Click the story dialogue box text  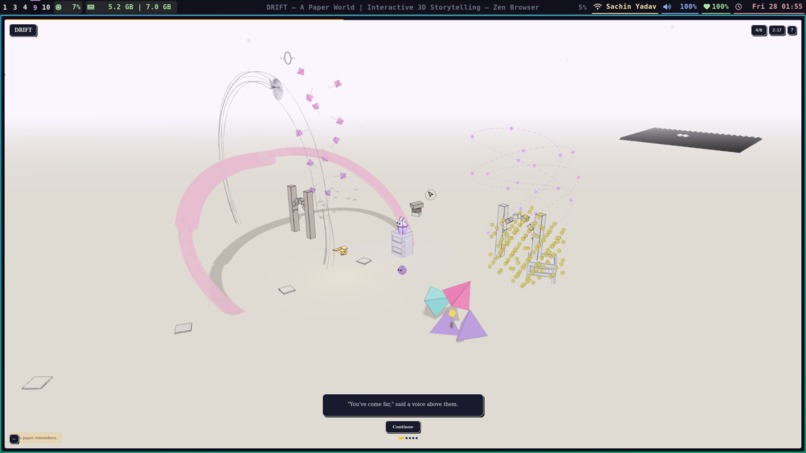point(403,405)
